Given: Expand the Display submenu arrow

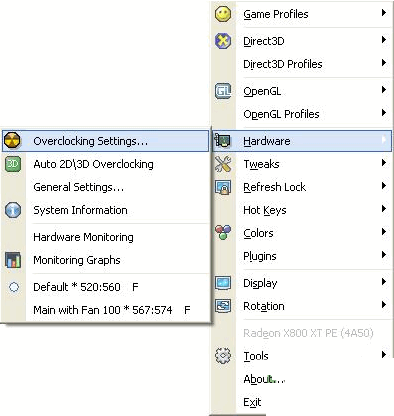Looking at the screenshot, I should [x=384, y=282].
